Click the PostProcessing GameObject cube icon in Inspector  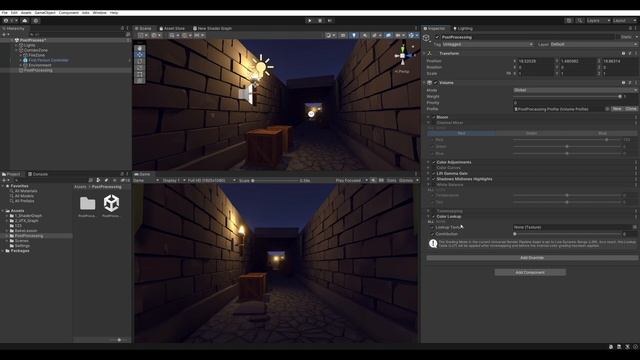(x=427, y=38)
